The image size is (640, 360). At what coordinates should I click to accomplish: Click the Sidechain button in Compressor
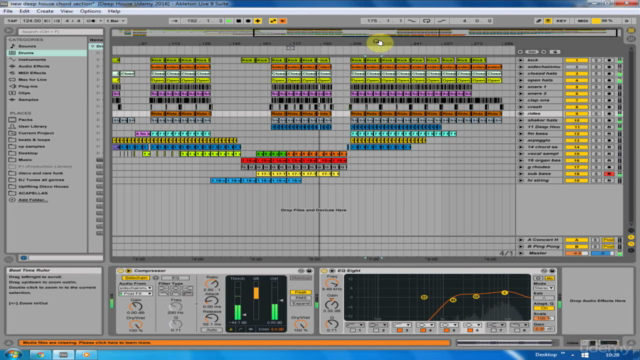tap(136, 278)
